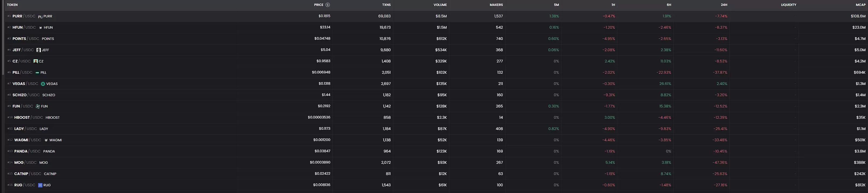868x193 pixels.
Task: Click the HFUN token logo icon
Action: (x=41, y=28)
